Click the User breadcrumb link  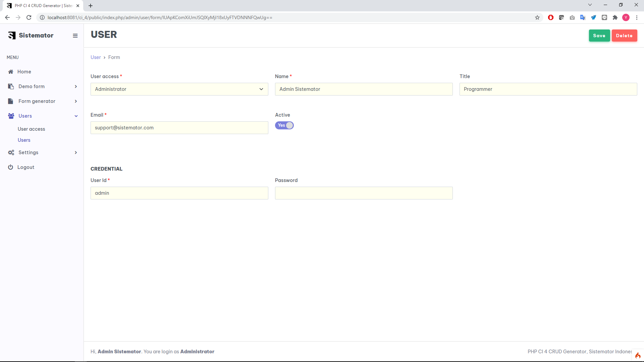pyautogui.click(x=96, y=57)
